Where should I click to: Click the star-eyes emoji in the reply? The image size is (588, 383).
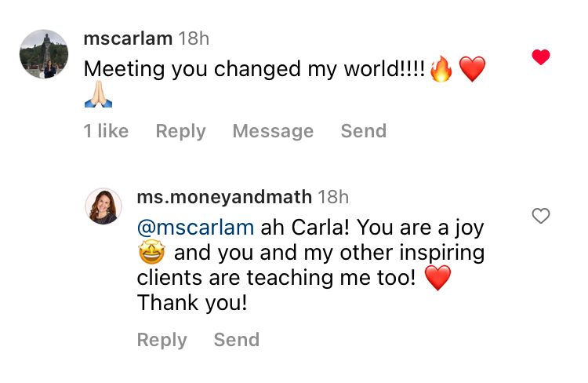(151, 252)
